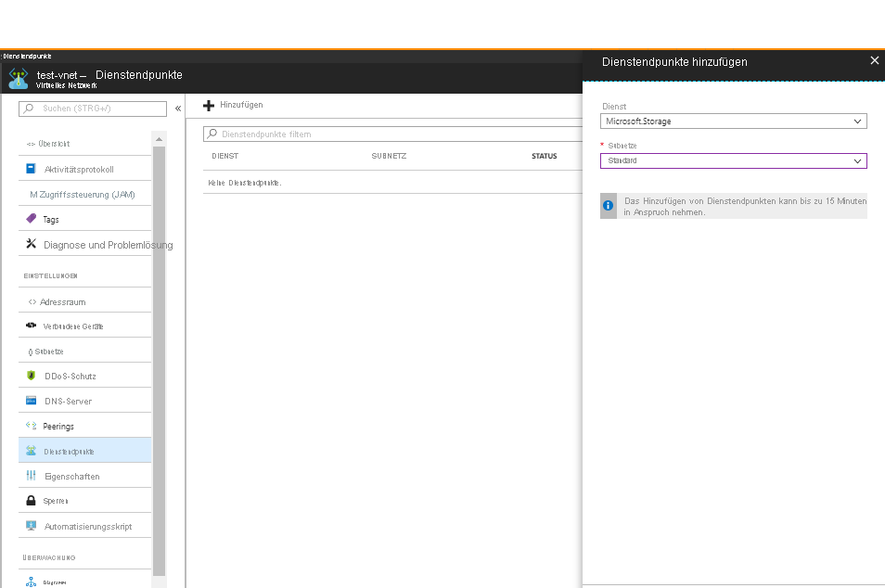The image size is (885, 588).
Task: Open Verbundene Geräte menu item
Action: click(72, 326)
